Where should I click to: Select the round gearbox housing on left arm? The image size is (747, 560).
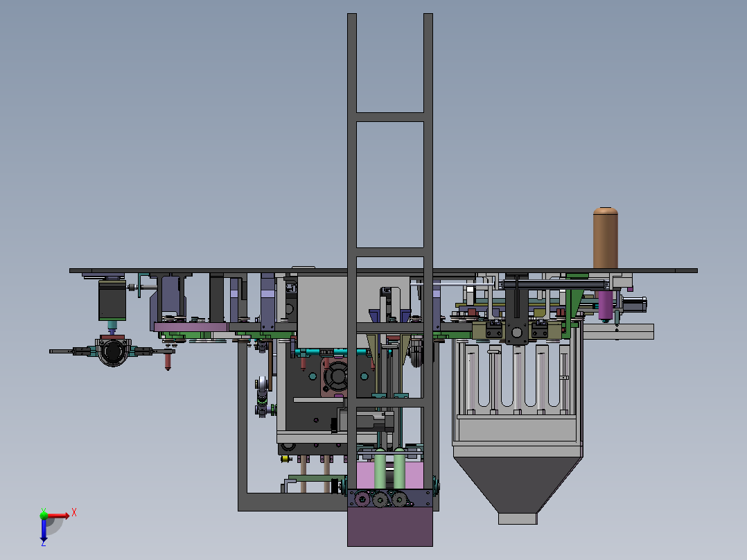coord(113,351)
